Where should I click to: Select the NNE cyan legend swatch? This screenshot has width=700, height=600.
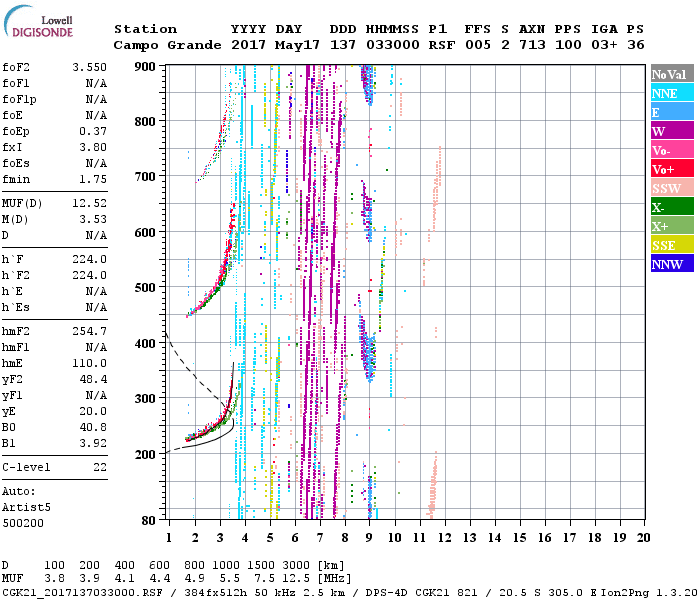tap(672, 93)
